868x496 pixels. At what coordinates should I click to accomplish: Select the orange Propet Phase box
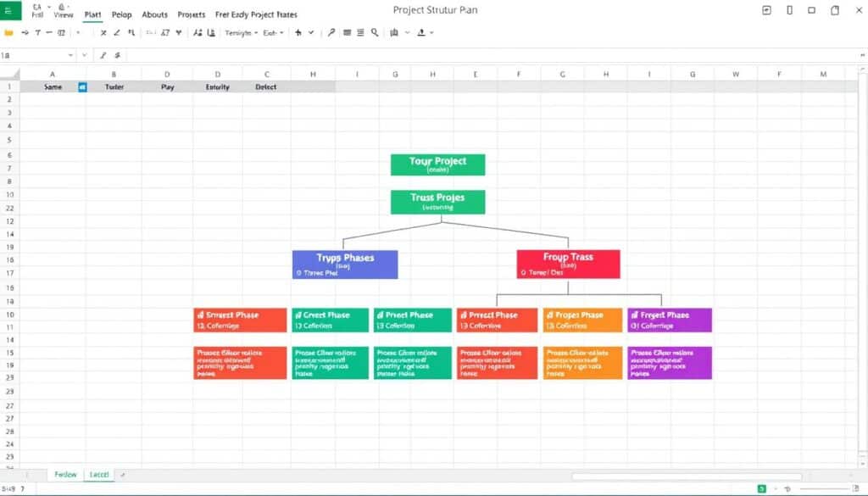[583, 320]
